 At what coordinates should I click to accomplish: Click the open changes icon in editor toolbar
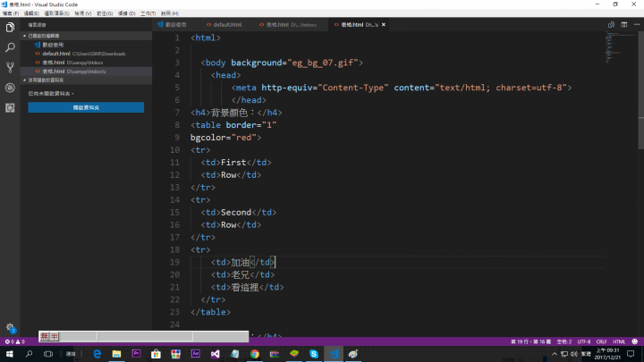[x=611, y=25]
